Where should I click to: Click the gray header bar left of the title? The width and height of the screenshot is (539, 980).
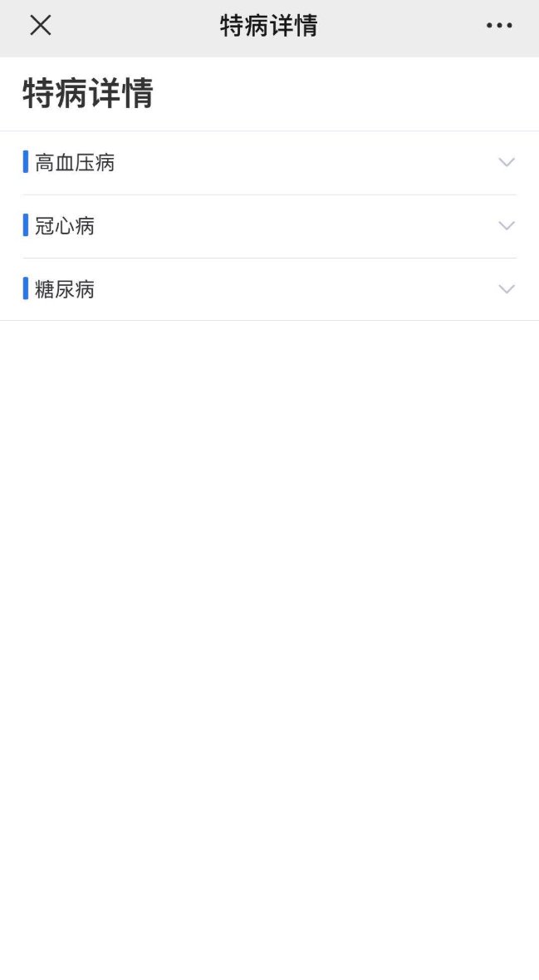coord(133,26)
